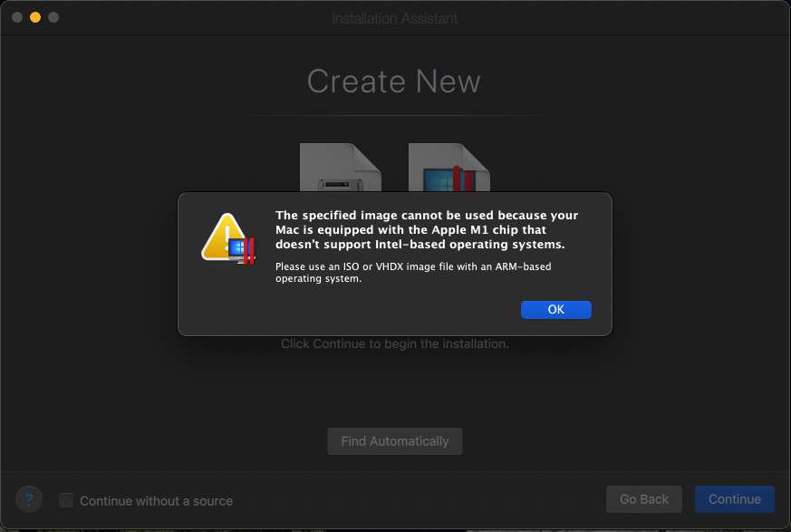
Task: Click the 'Click Continue to begin the installation.' text
Action: (x=395, y=343)
